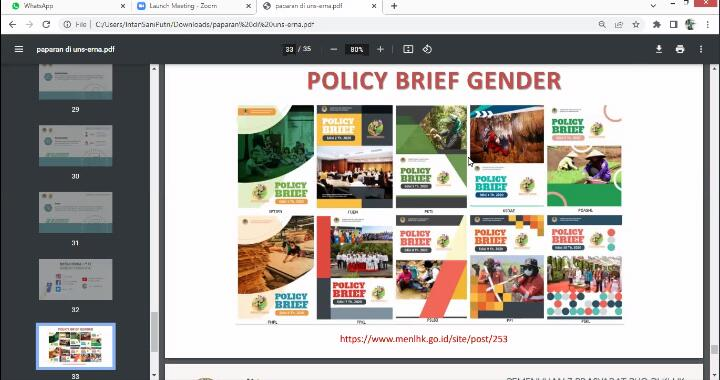720x380 pixels.
Task: Close the Launch Meeting Zoom tab
Action: tap(248, 6)
